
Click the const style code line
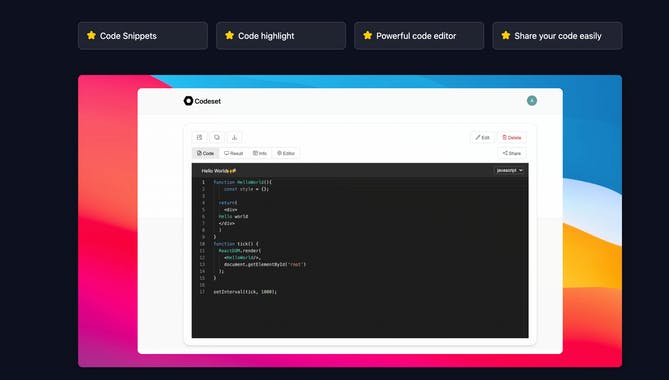(x=246, y=189)
